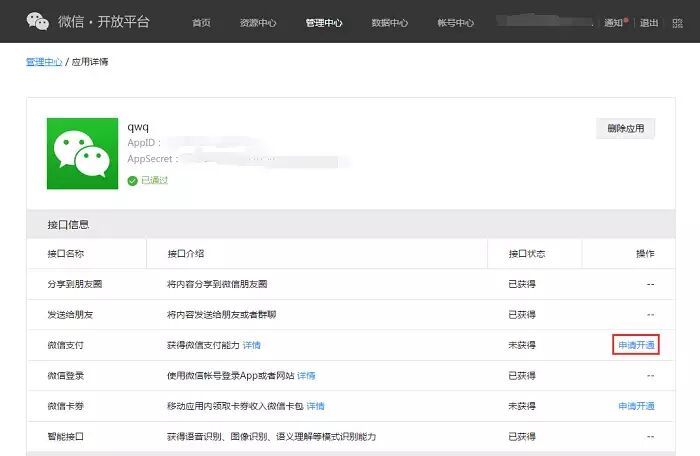Select 微信登录 row name

[x=66, y=376]
